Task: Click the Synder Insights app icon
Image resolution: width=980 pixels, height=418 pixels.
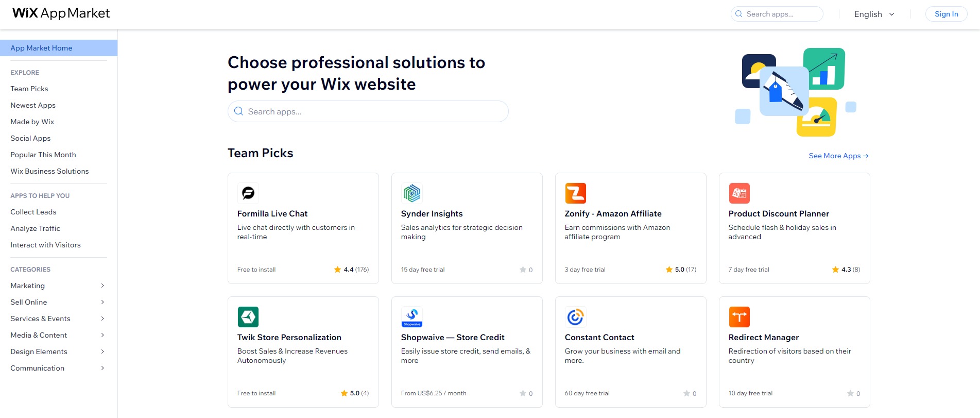Action: click(x=412, y=193)
